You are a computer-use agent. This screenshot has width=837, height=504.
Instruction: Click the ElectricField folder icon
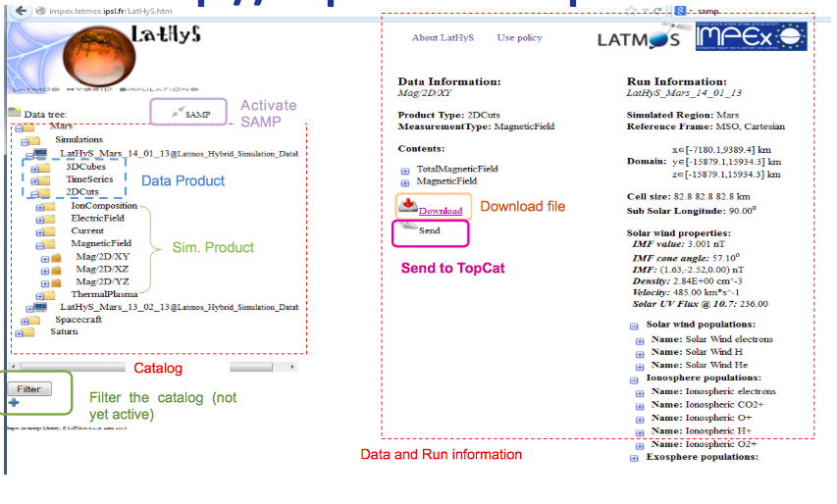coord(50,220)
